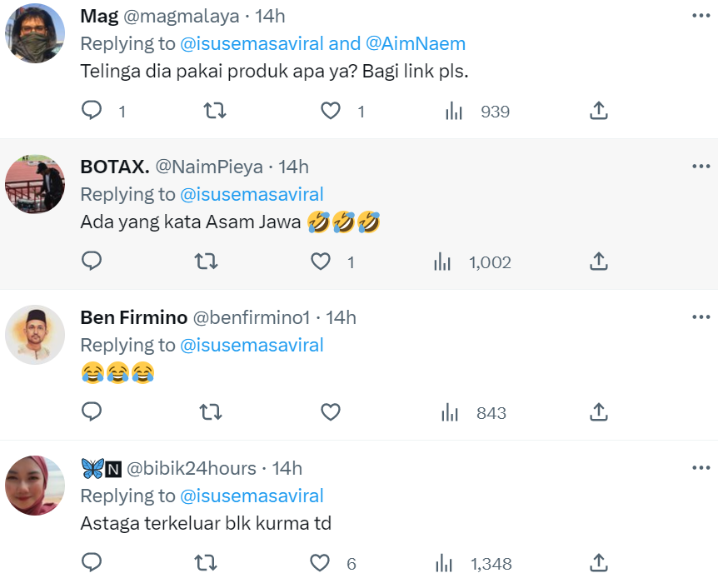Open Ben Firmino's profile picture
This screenshot has height=588, width=718.
pyautogui.click(x=35, y=334)
